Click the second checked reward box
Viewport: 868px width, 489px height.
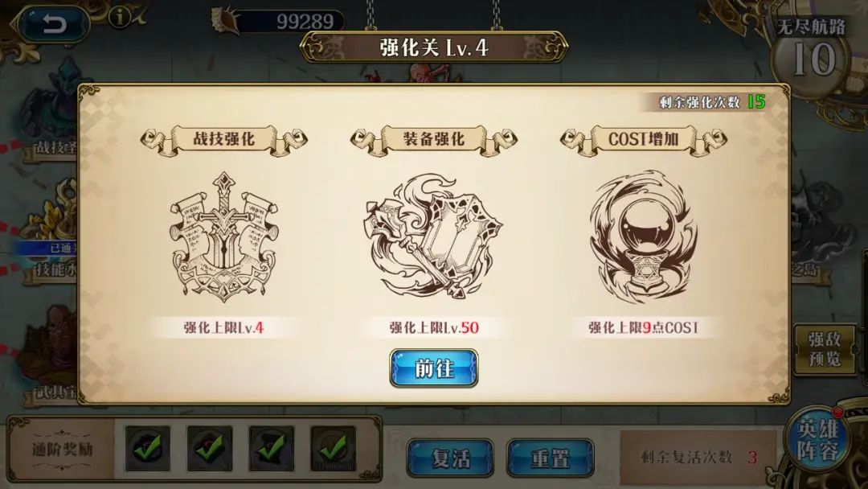[x=209, y=449]
